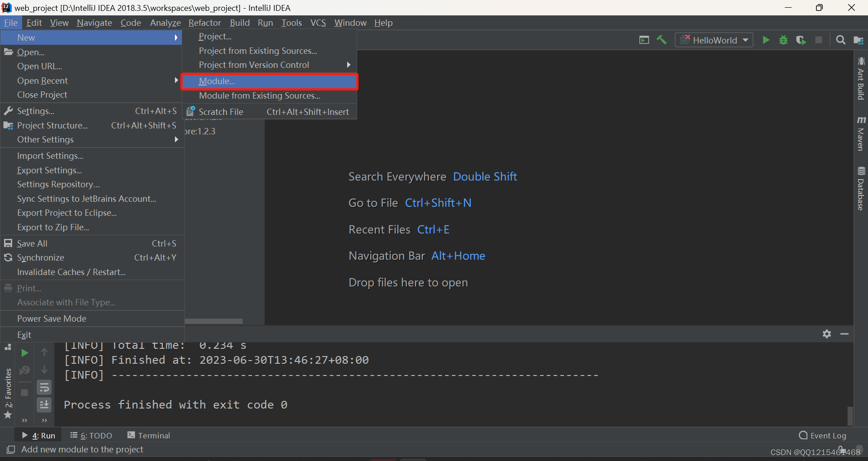Switch to the 4: Run tab

click(39, 435)
